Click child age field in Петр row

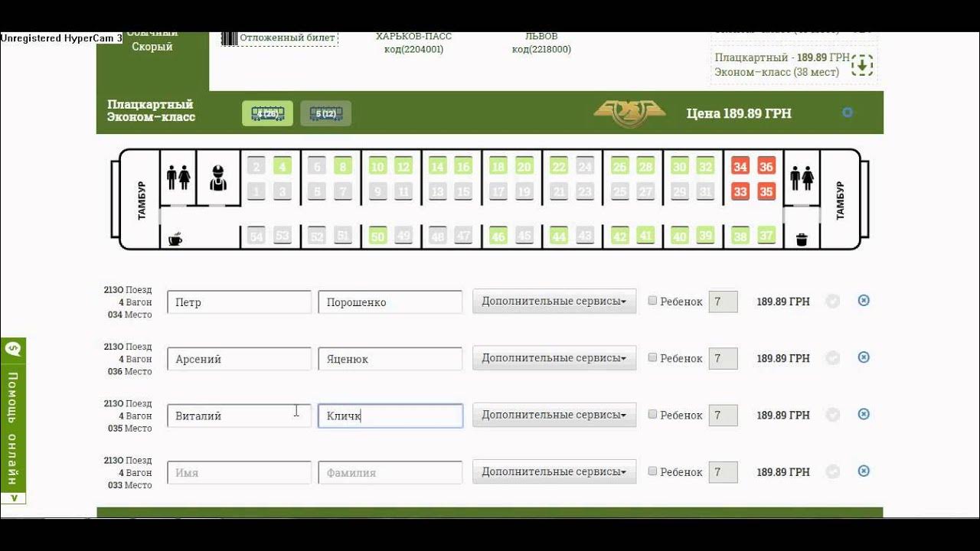tap(724, 302)
